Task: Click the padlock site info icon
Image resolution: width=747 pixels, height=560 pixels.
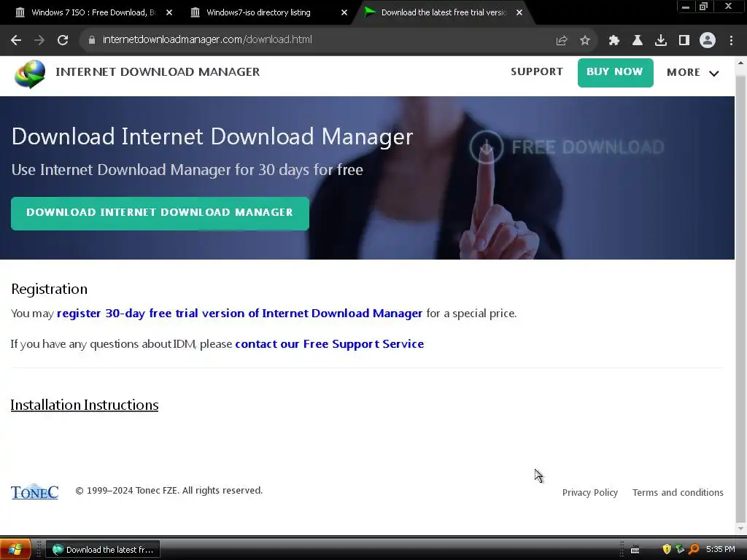Action: [x=92, y=40]
